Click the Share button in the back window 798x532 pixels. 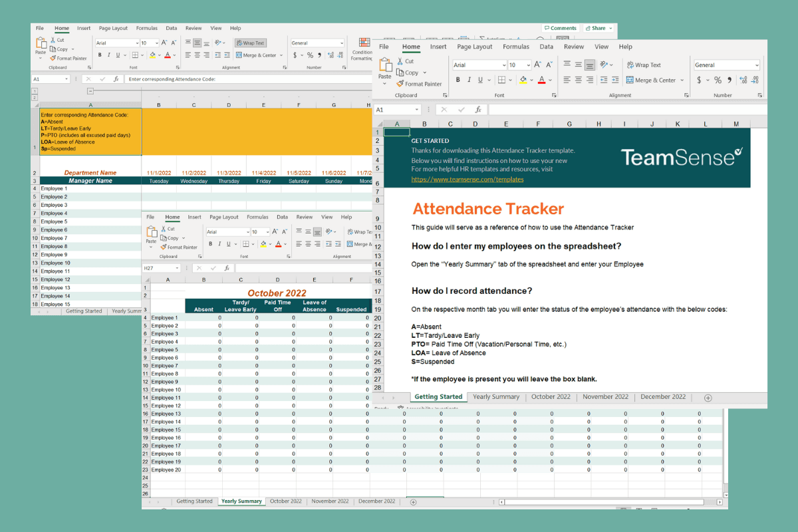tap(595, 29)
